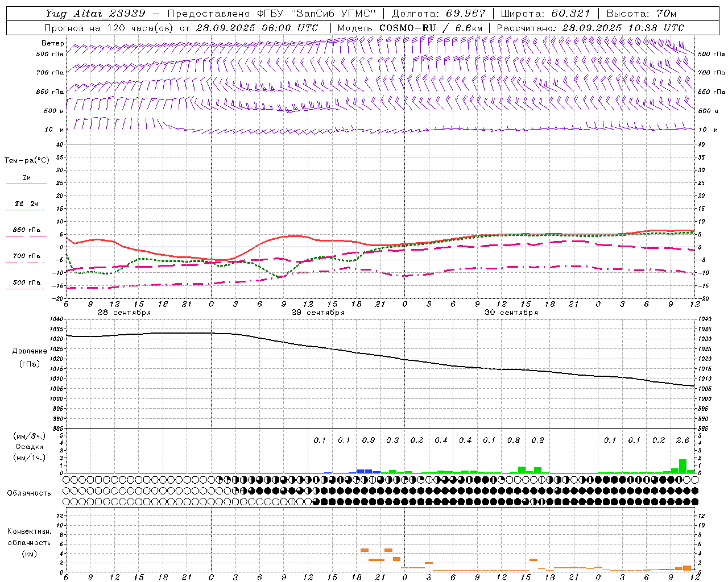Click the left-axis 10 м wind level label

(55, 130)
